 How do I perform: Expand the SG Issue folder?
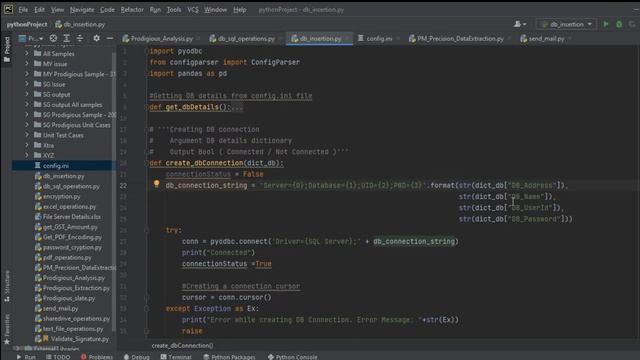[27, 84]
